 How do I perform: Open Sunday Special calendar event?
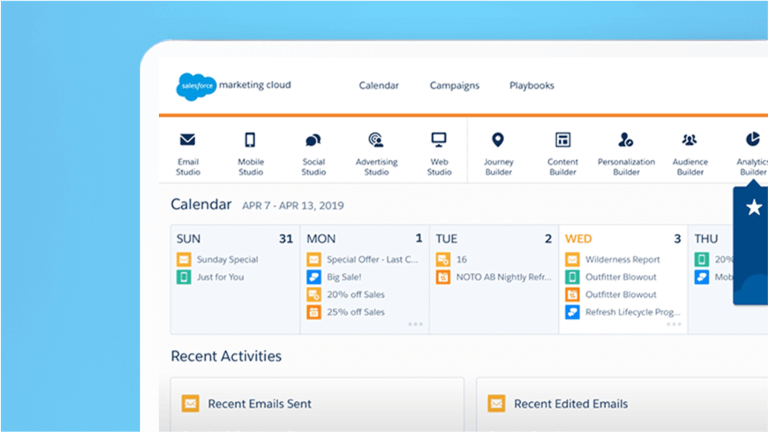227,260
